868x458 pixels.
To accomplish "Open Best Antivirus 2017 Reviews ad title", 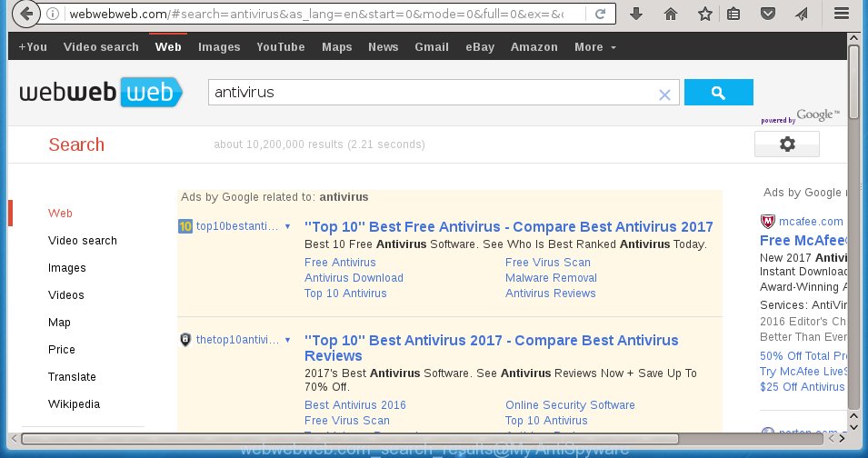I will tap(492, 348).
